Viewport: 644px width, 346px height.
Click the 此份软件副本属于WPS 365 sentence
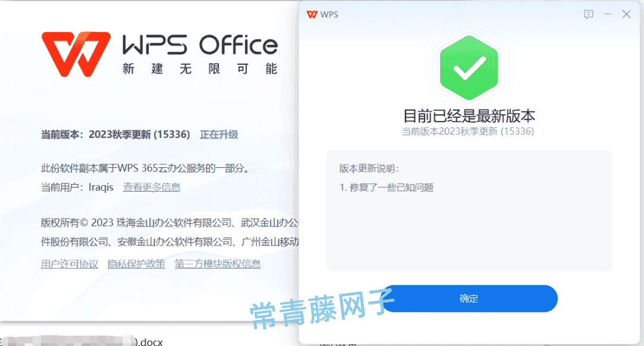[145, 168]
